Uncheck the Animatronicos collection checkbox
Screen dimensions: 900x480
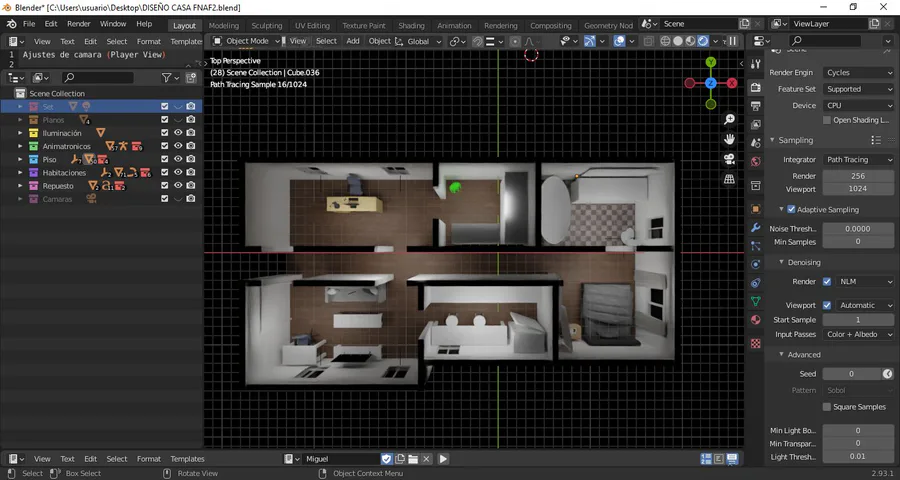[165, 146]
